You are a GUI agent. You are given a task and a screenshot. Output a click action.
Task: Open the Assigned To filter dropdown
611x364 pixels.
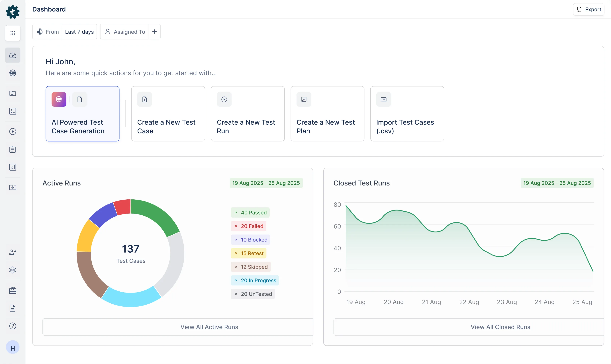pyautogui.click(x=125, y=31)
